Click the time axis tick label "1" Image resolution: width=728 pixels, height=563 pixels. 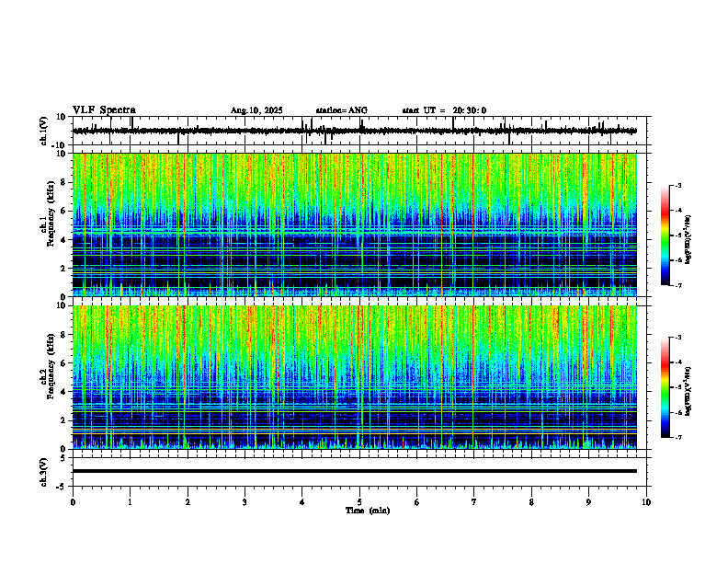(130, 502)
